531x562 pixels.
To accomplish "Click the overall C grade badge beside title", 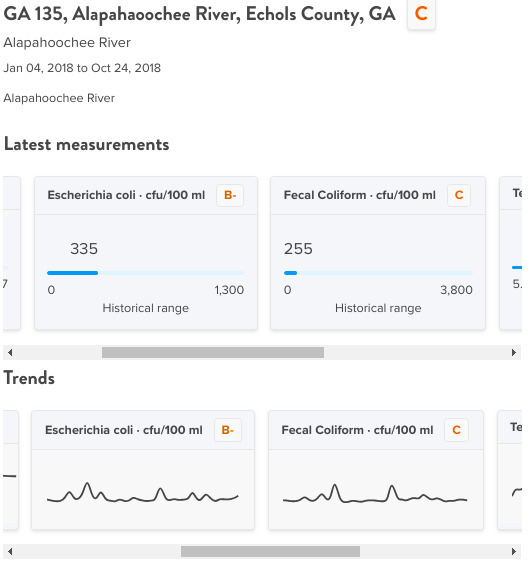I will [421, 14].
